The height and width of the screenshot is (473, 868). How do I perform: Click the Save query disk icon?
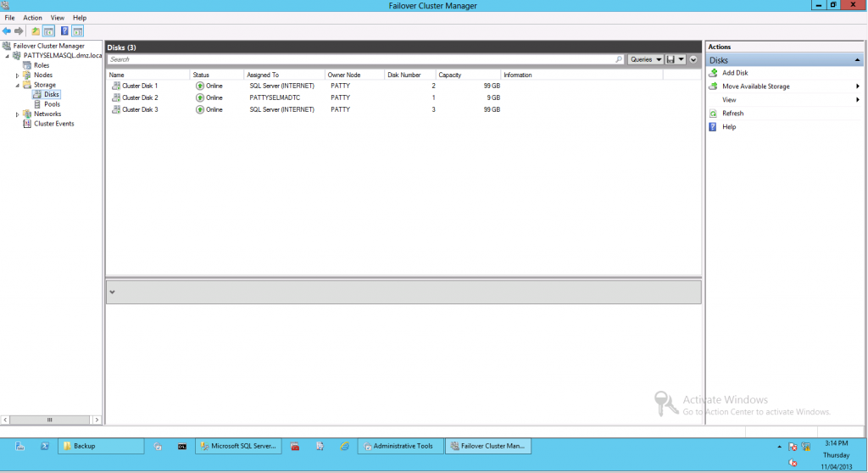tap(670, 59)
